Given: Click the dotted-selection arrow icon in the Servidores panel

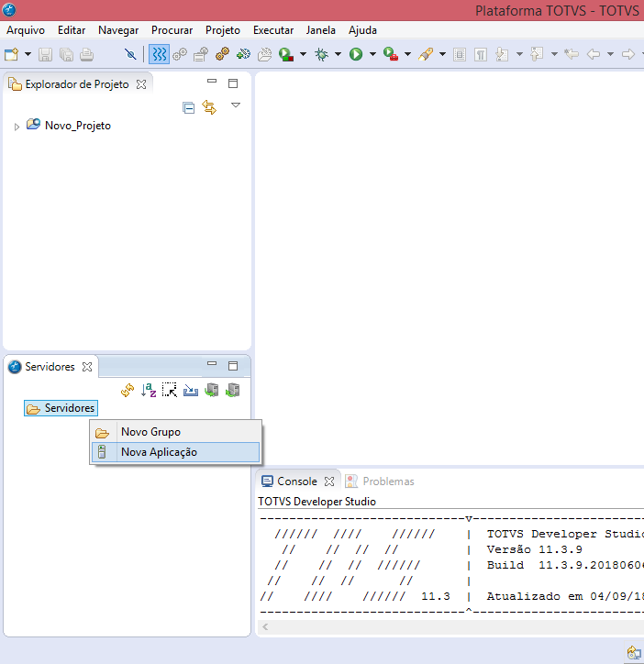Looking at the screenshot, I should click(x=170, y=390).
